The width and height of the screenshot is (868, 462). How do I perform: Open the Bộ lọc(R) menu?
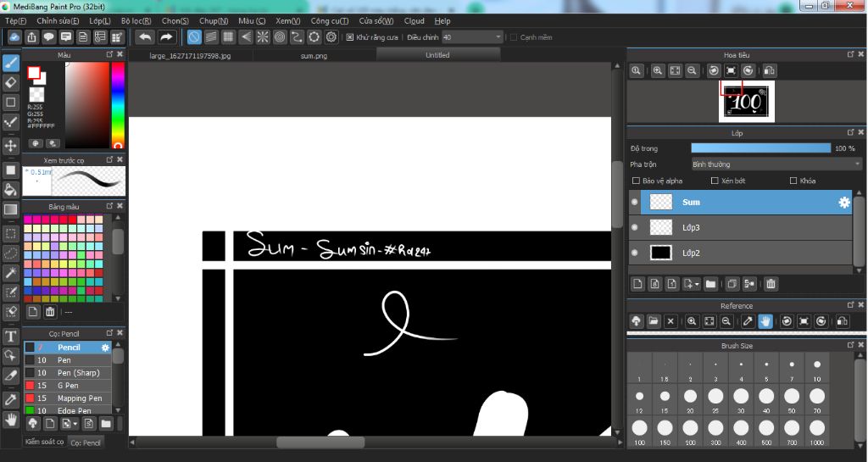coord(136,21)
